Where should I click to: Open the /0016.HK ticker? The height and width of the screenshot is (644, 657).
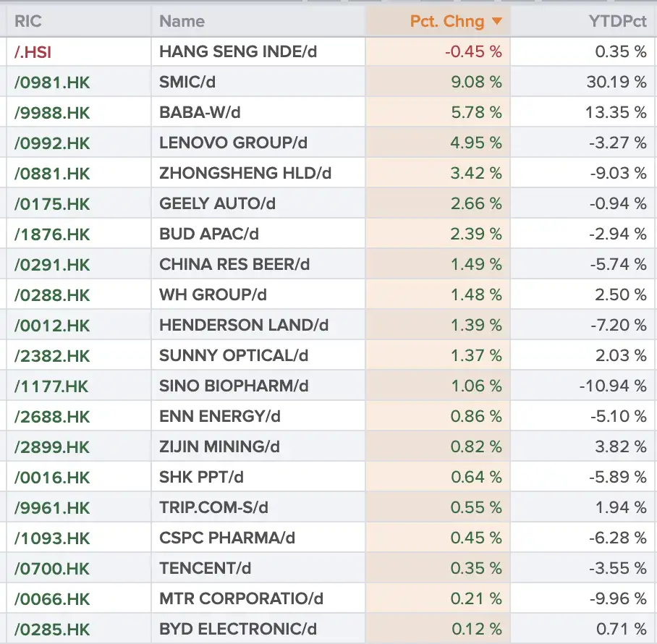pos(52,478)
